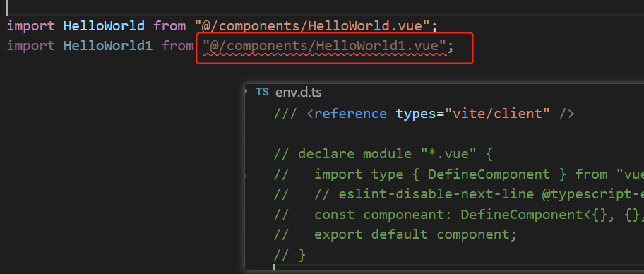Click the import keyword on the first line
Viewport: 644px width, 274px height.
(x=31, y=26)
